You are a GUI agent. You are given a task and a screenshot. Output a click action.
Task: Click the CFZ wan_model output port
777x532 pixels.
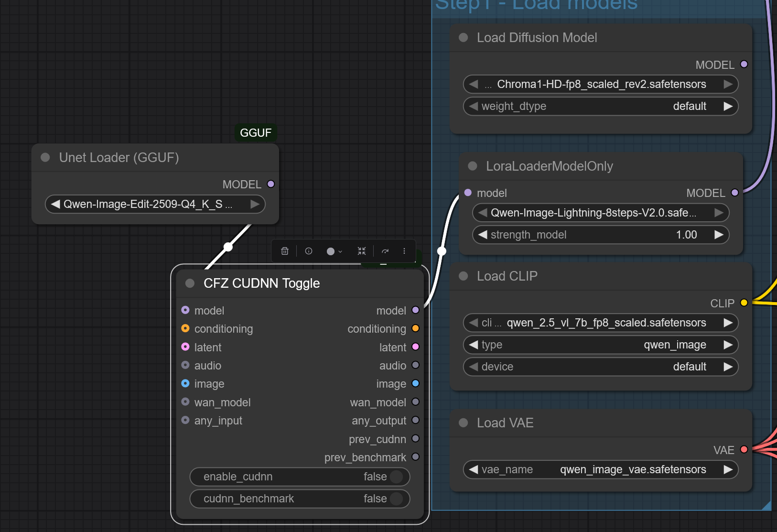416,402
